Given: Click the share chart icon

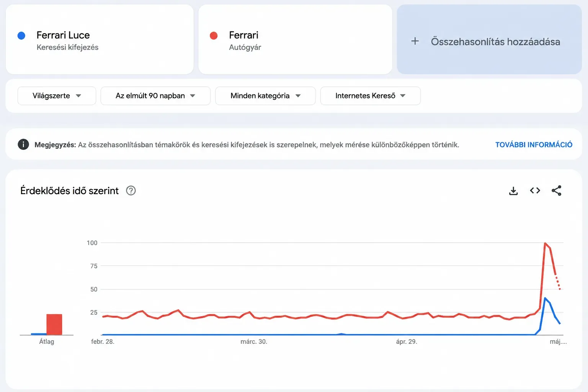Looking at the screenshot, I should pyautogui.click(x=556, y=191).
